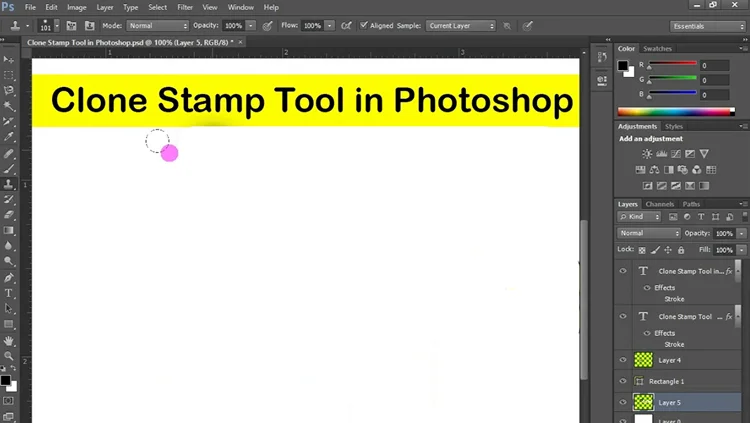Select the Lasso tool
This screenshot has height=423, width=750.
[x=9, y=91]
